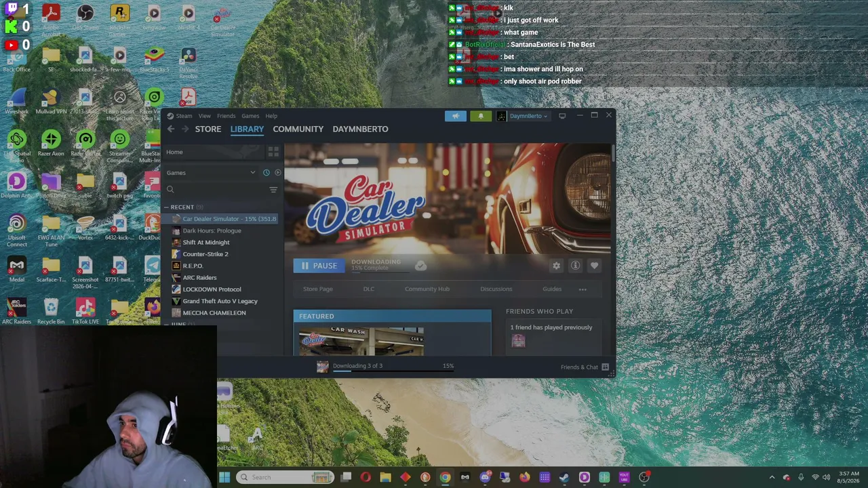Switch Steam to Big Picture mode
The height and width of the screenshot is (488, 868).
562,116
